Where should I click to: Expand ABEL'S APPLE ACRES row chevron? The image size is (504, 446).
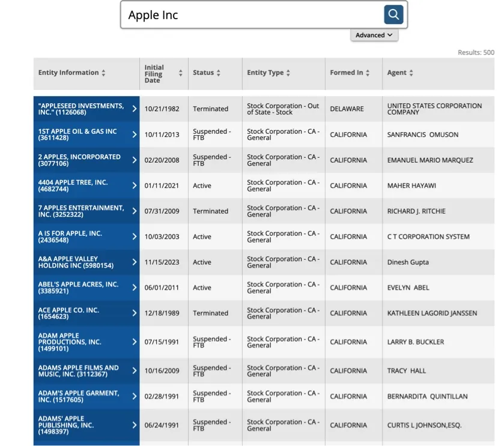(x=135, y=288)
